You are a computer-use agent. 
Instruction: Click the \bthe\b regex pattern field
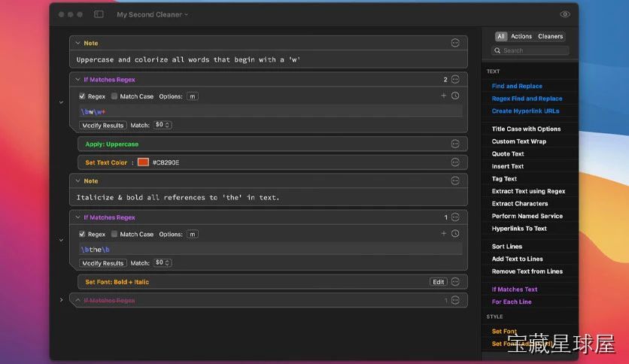(270, 250)
